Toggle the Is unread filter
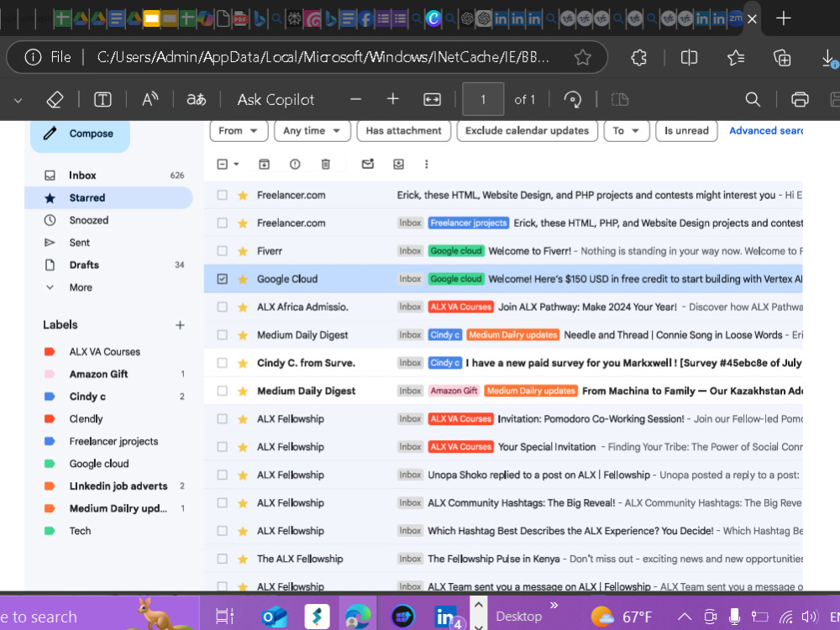The image size is (840, 630). pyautogui.click(x=686, y=131)
